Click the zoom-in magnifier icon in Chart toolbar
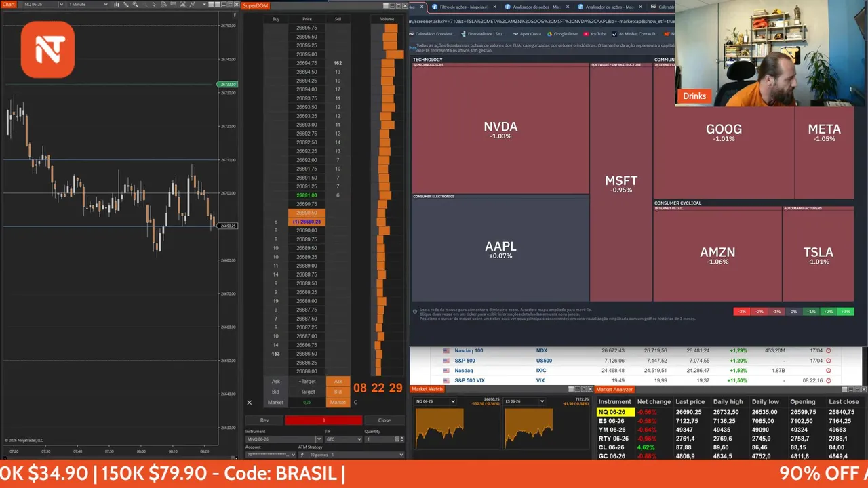868x488 pixels. [135, 4]
